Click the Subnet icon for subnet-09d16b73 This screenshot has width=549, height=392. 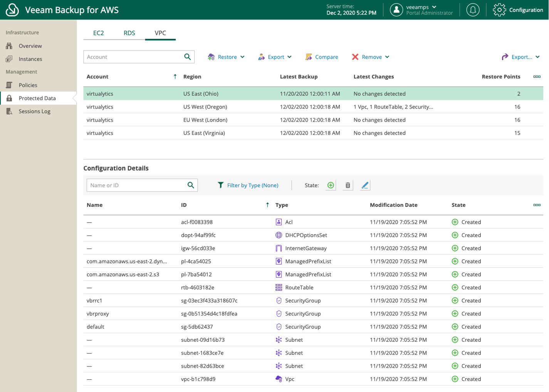[x=279, y=340]
